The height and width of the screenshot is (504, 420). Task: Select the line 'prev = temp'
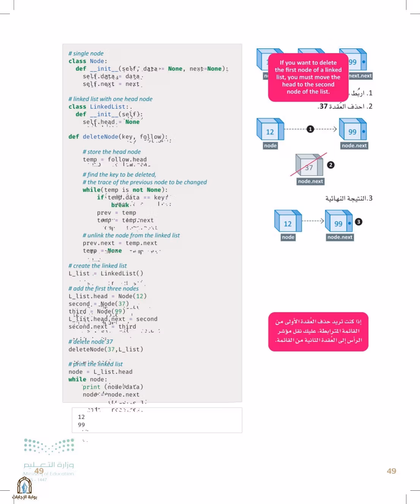[x=116, y=213]
